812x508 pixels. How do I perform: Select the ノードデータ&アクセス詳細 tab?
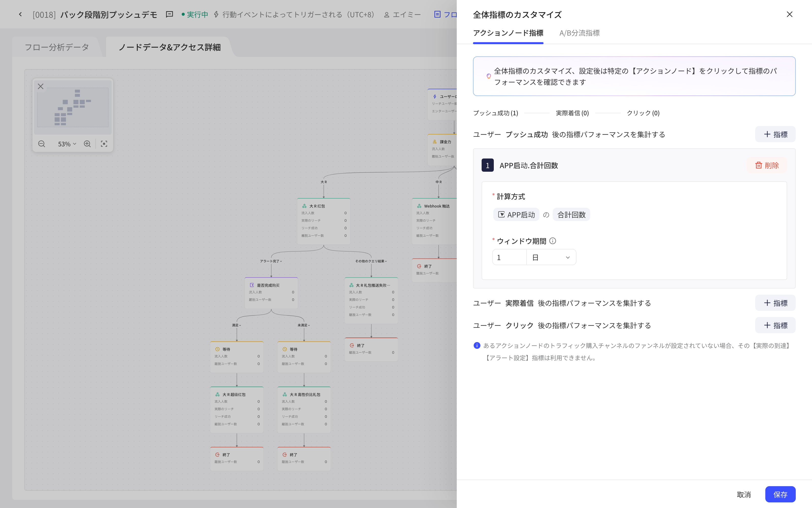tap(170, 47)
